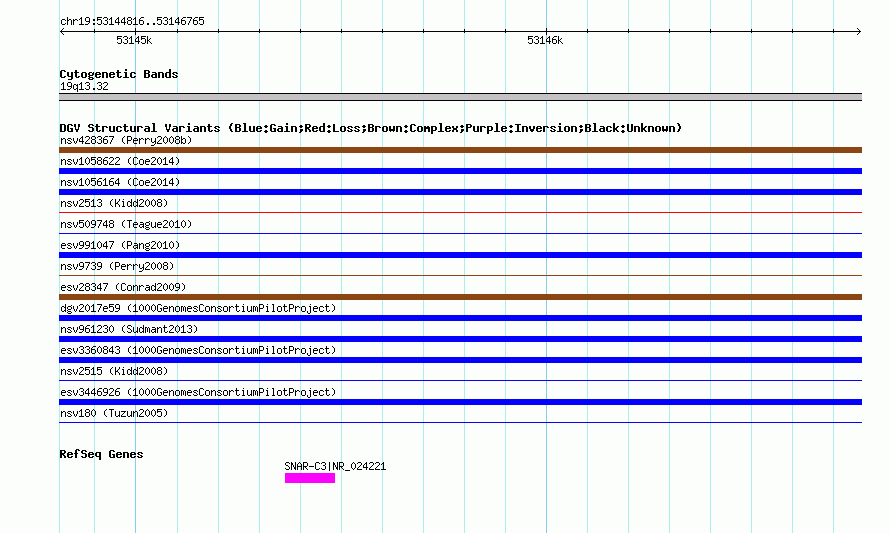Viewport: 890px width, 533px height.
Task: Select the blue nsv1056164 gain bar
Action: pyautogui.click(x=460, y=192)
